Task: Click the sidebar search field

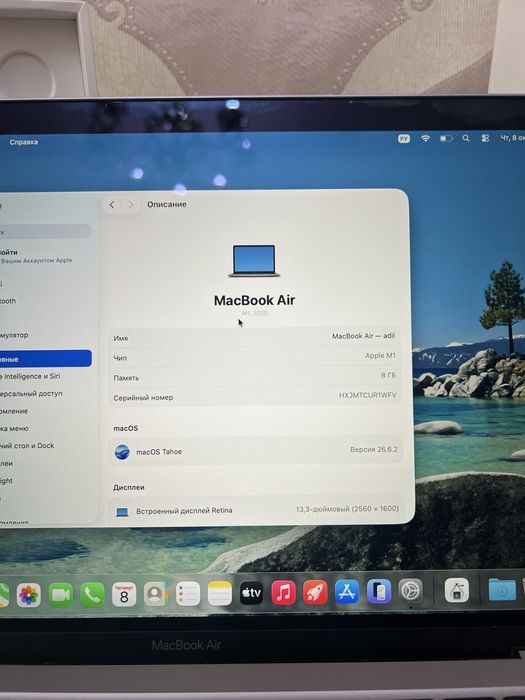Action: pos(46,231)
